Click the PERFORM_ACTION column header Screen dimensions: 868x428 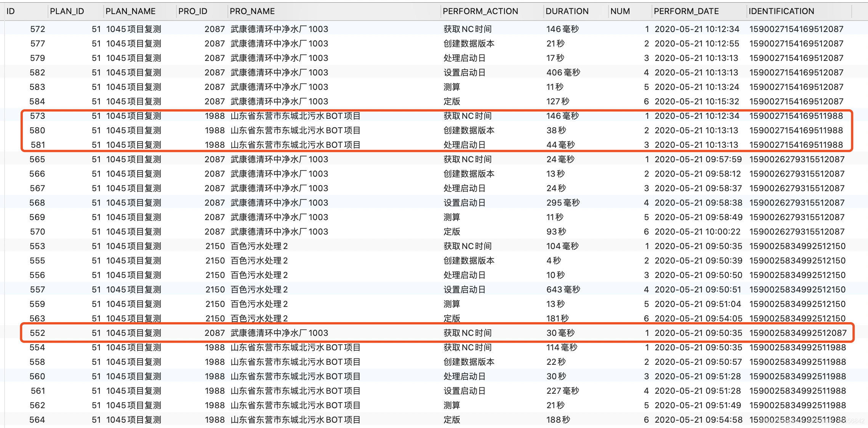pyautogui.click(x=480, y=11)
